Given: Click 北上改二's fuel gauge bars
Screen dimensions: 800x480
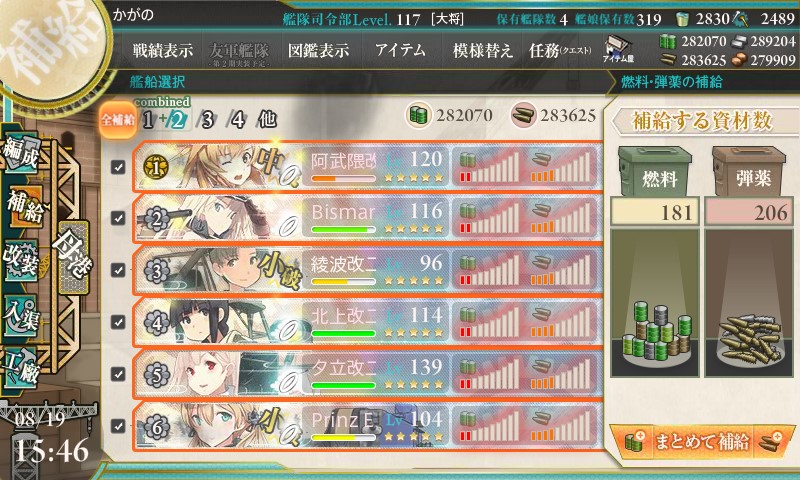Looking at the screenshot, I should 489,322.
